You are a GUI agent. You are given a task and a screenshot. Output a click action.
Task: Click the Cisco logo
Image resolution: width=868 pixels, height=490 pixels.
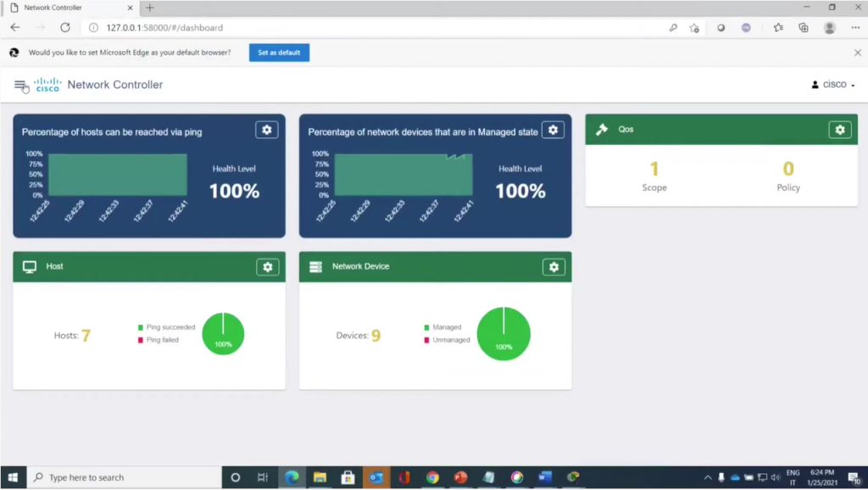click(x=47, y=85)
